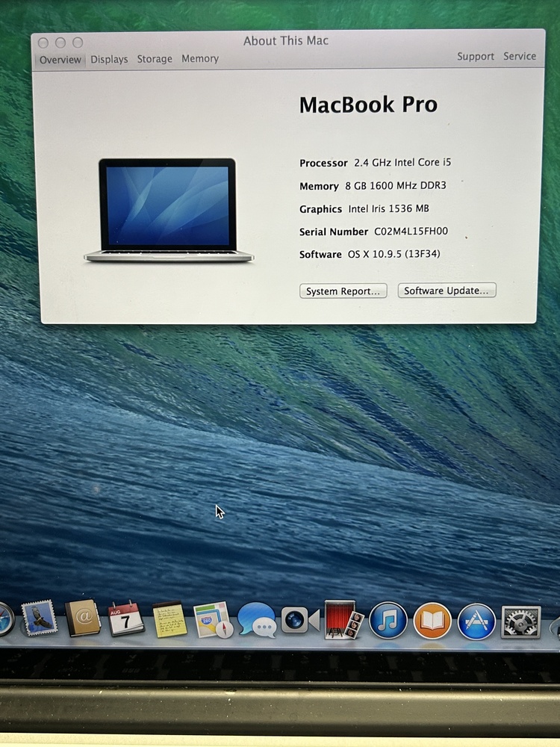
Task: Click the System Report button
Action: tap(343, 291)
